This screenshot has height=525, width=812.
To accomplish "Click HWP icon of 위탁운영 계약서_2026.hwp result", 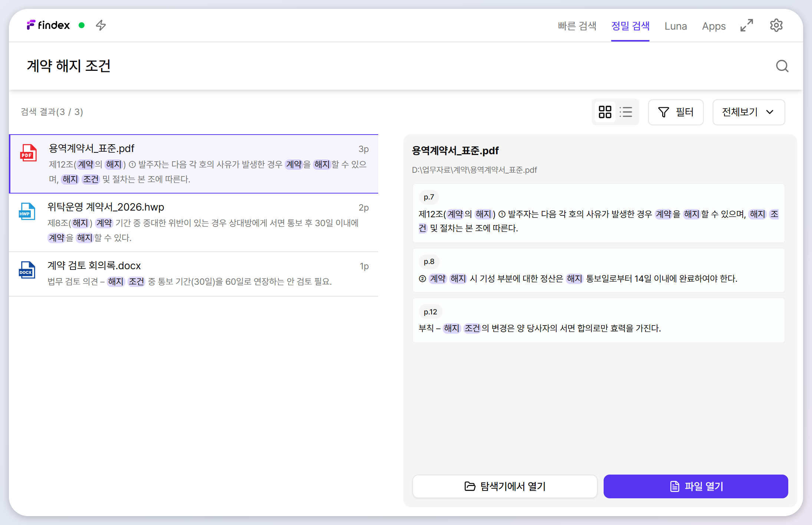I will point(27,211).
